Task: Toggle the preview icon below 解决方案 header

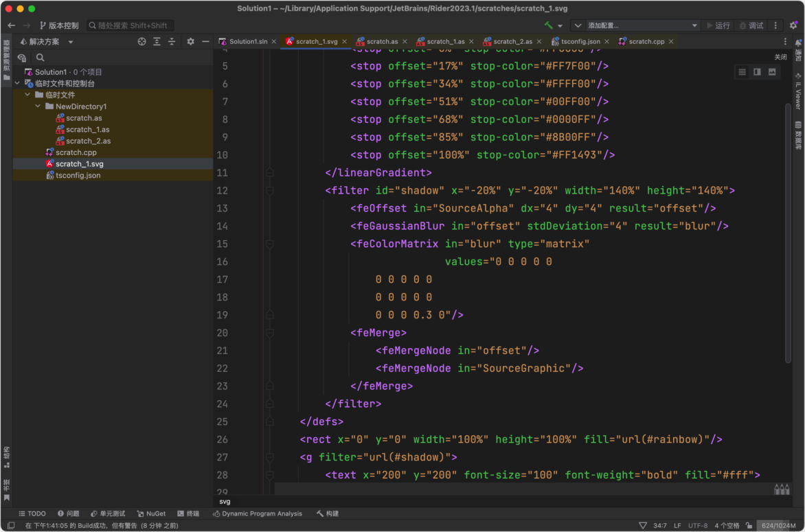Action: point(22,58)
